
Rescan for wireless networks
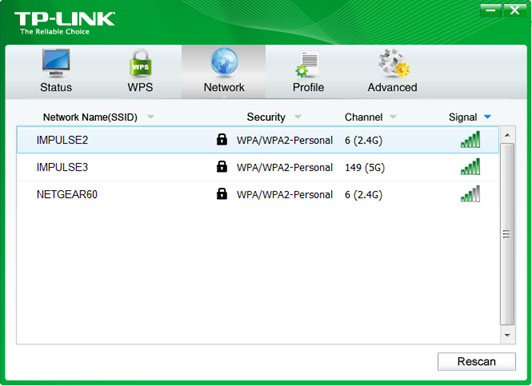[x=476, y=362]
